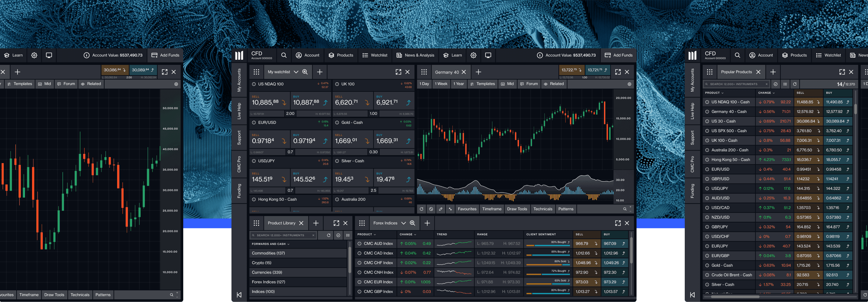868x302 pixels.
Task: Open the grid menu icon of Product Library panel
Action: 256,223
